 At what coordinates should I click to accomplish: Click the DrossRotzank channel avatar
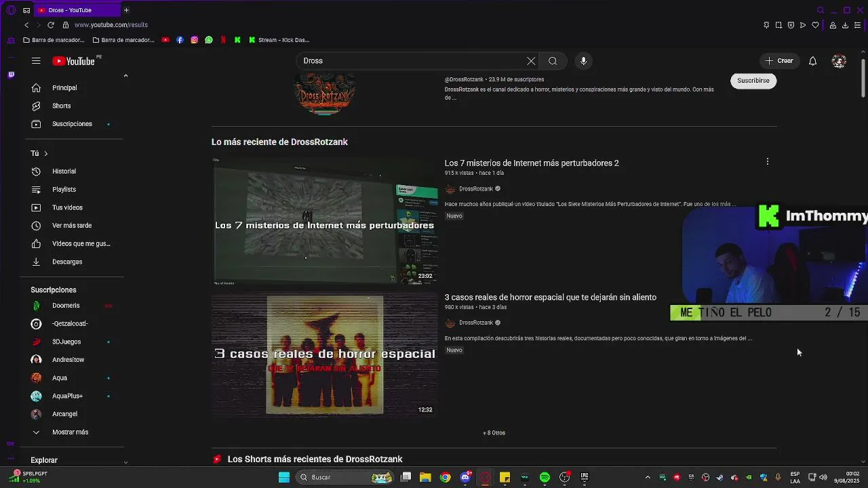click(x=325, y=94)
